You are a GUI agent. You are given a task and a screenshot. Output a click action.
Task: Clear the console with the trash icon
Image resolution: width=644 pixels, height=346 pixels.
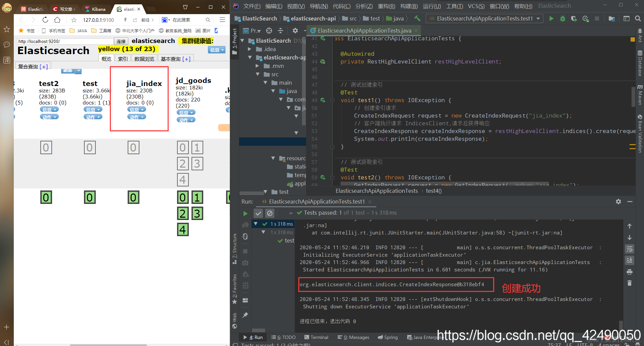[630, 283]
